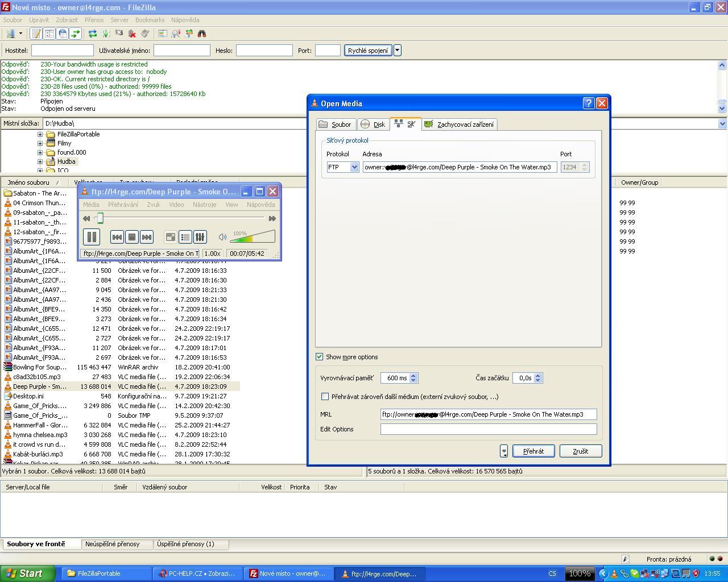Click the Přehrát button

pyautogui.click(x=533, y=451)
